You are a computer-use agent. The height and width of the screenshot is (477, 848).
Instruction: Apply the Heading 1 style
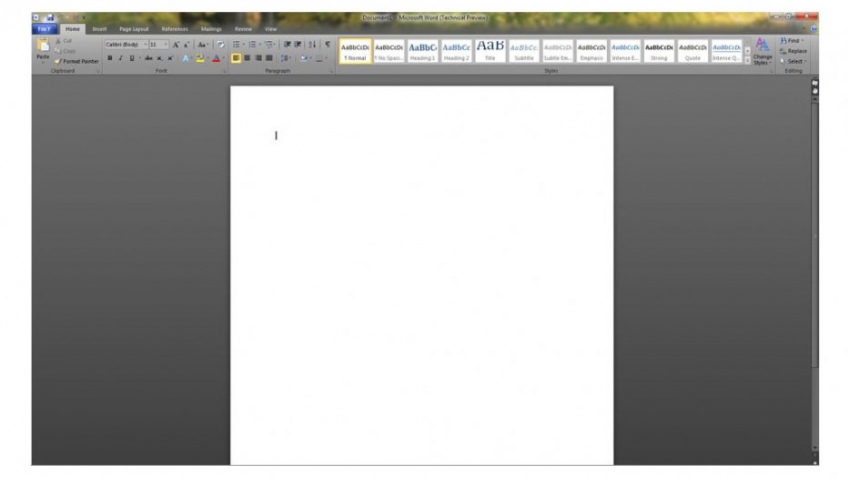(x=422, y=51)
